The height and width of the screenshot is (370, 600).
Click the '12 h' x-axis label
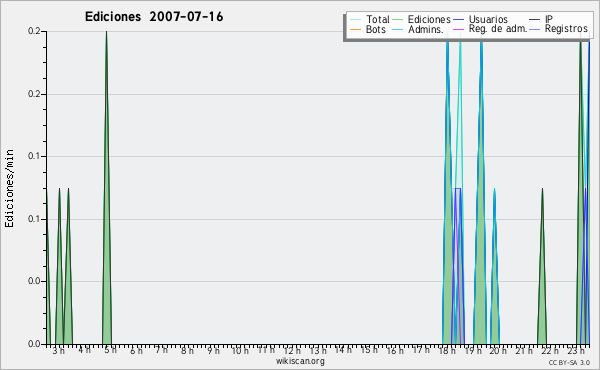pos(292,350)
